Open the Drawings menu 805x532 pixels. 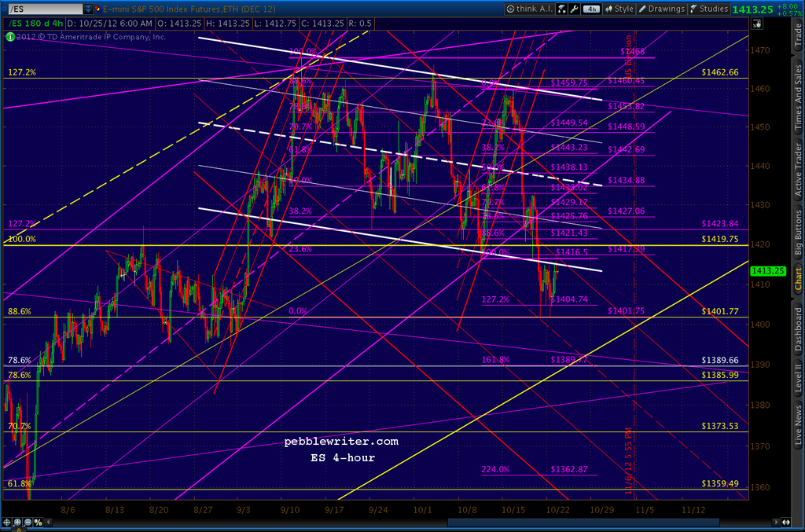point(661,9)
